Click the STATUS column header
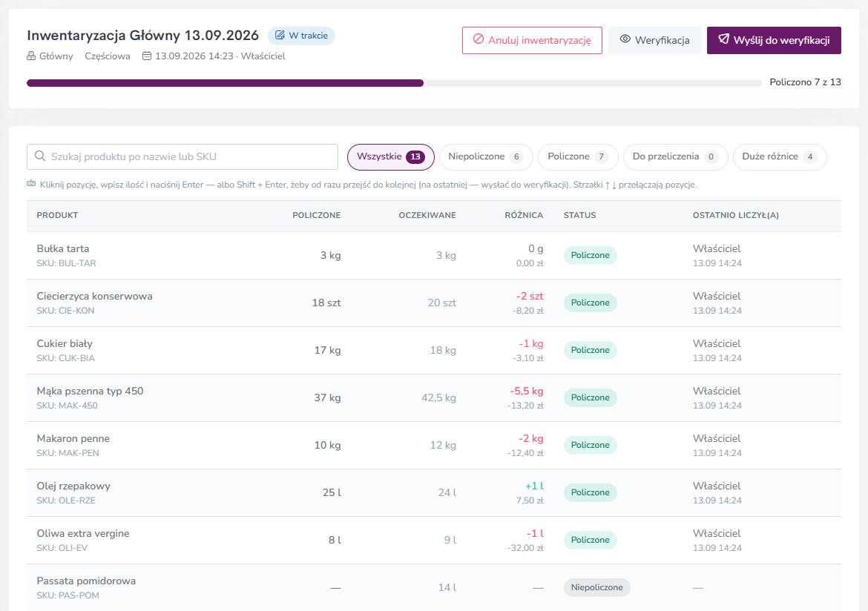 click(x=579, y=215)
